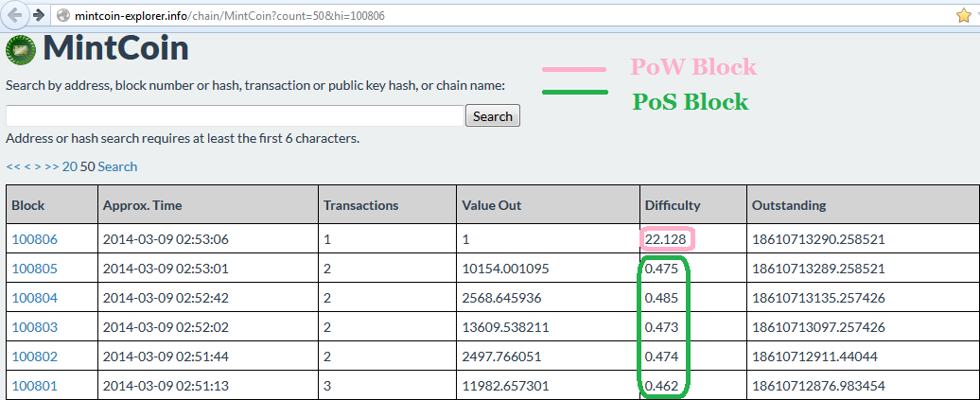Click outstanding 18610713097.257426
This screenshot has width=980, height=400.
[x=818, y=327]
